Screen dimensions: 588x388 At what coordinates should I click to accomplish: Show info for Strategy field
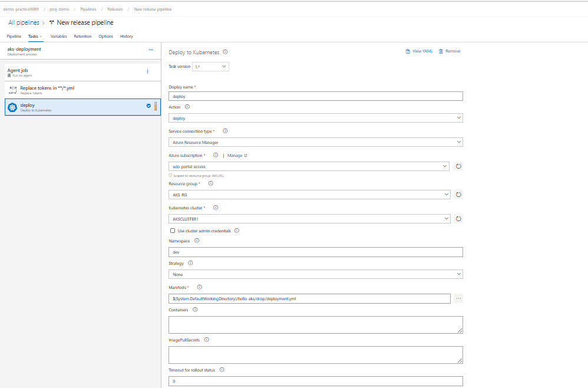(190, 263)
